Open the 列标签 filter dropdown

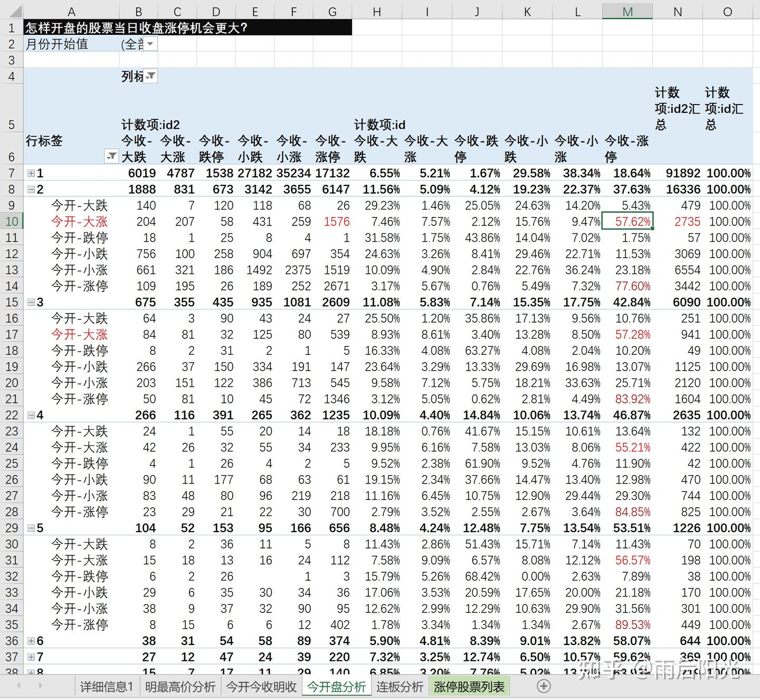point(151,76)
